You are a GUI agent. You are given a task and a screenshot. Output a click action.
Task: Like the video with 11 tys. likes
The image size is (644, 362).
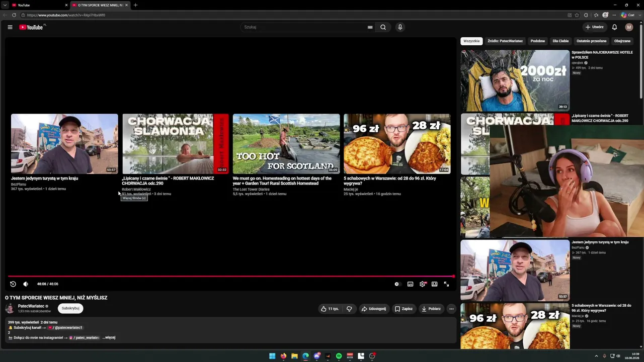[x=330, y=309]
